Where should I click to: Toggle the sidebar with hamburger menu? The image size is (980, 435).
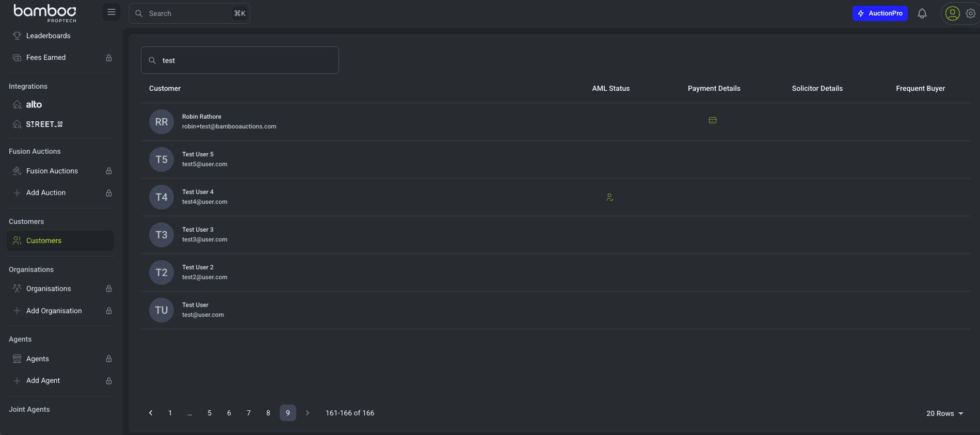[x=111, y=12]
